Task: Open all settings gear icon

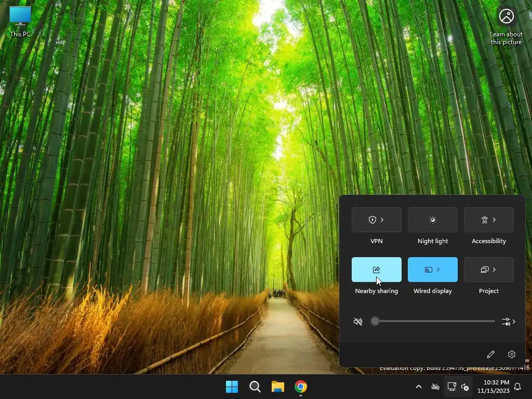Action: [x=512, y=354]
